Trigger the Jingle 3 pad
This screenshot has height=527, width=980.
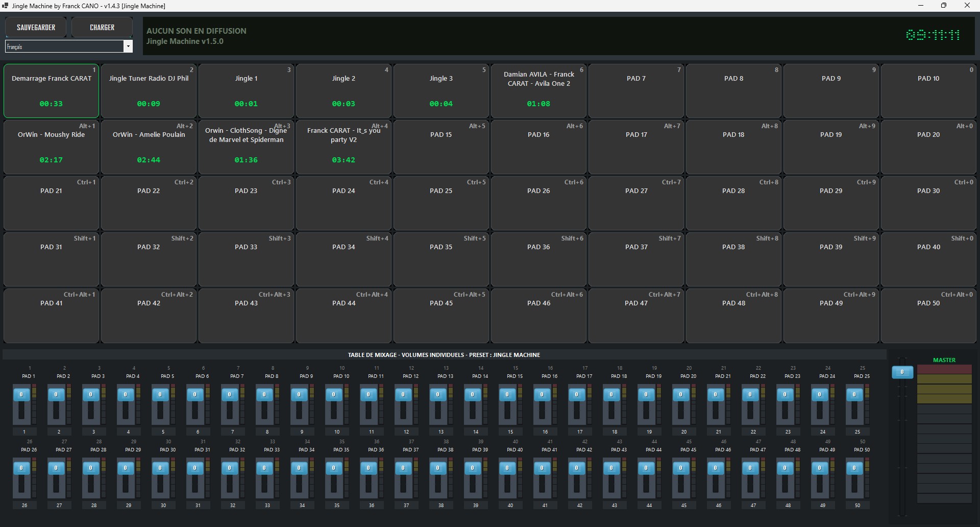tap(441, 91)
